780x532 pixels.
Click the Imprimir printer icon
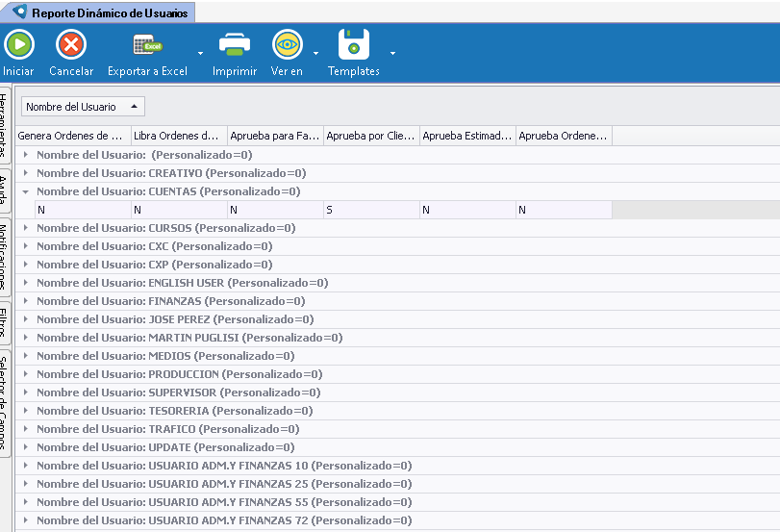pos(235,45)
